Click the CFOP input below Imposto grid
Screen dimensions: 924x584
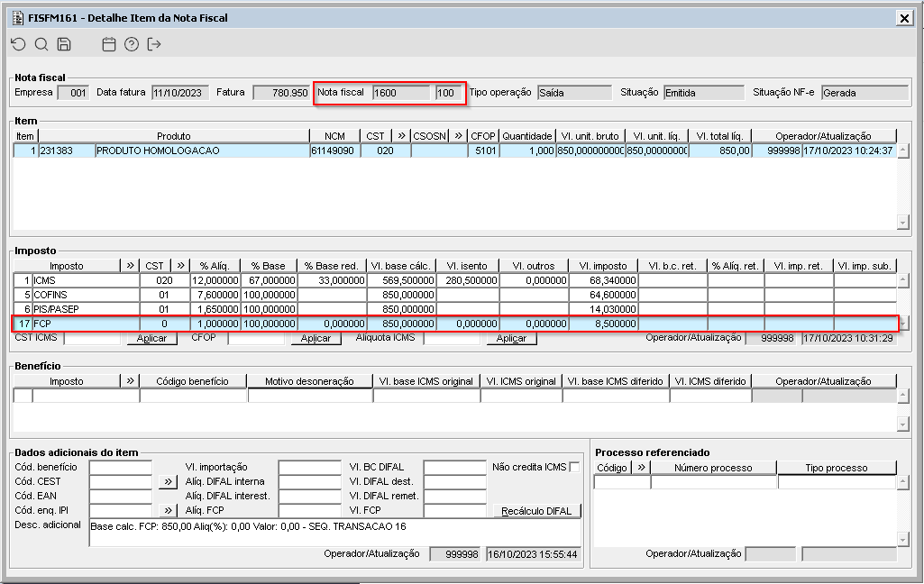(256, 338)
